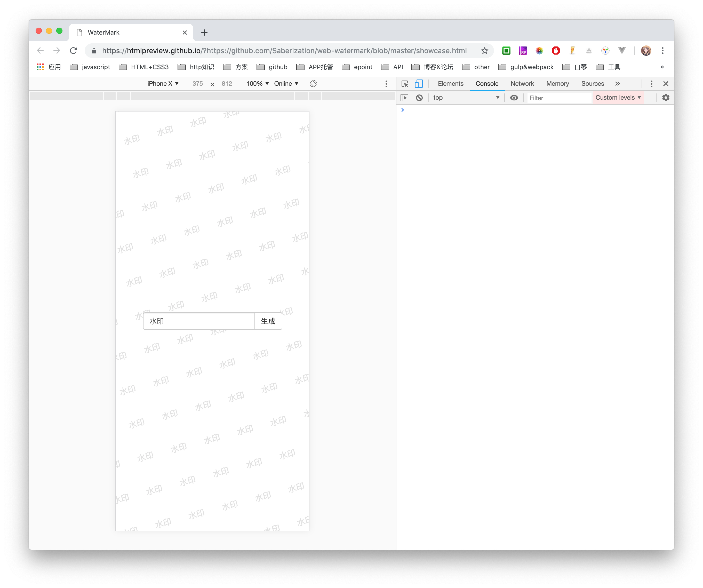Rotate the device orientation
Image resolution: width=703 pixels, height=588 pixels.
[313, 84]
